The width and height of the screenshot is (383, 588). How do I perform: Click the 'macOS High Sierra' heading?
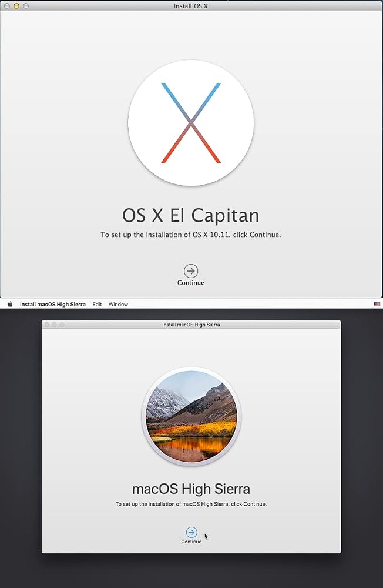click(x=191, y=489)
